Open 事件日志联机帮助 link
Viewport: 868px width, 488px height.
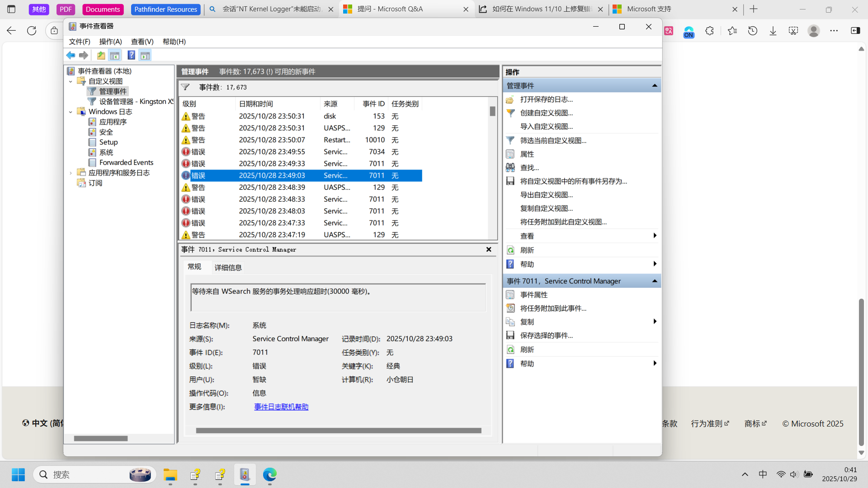point(281,407)
